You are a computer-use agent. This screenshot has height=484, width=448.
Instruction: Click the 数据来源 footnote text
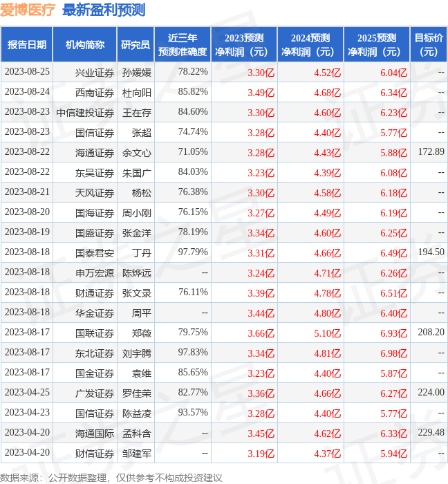[111, 478]
